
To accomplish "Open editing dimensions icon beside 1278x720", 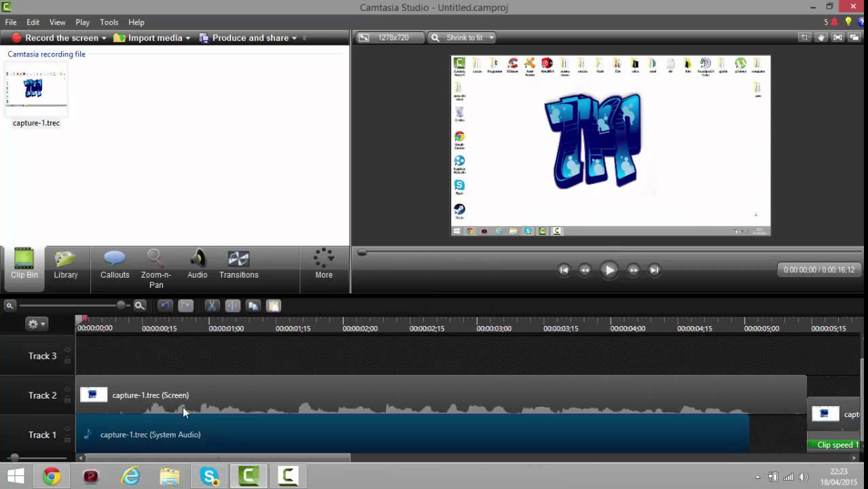I will (x=364, y=37).
